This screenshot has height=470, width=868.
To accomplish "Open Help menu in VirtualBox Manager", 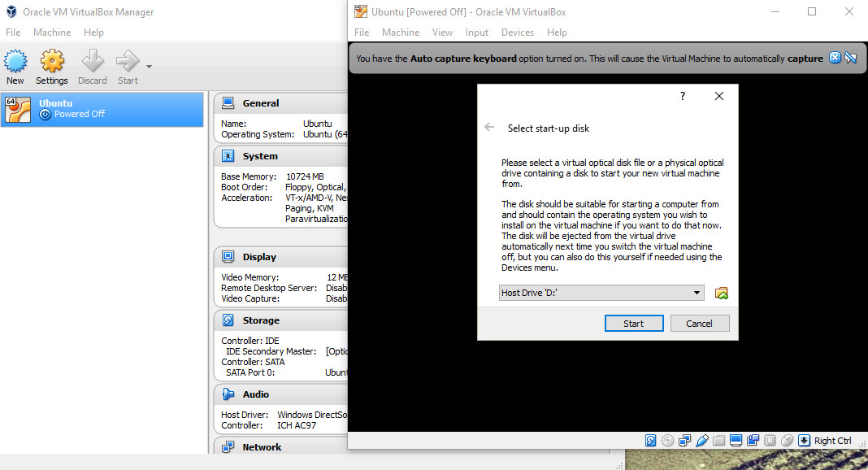I will (x=93, y=33).
